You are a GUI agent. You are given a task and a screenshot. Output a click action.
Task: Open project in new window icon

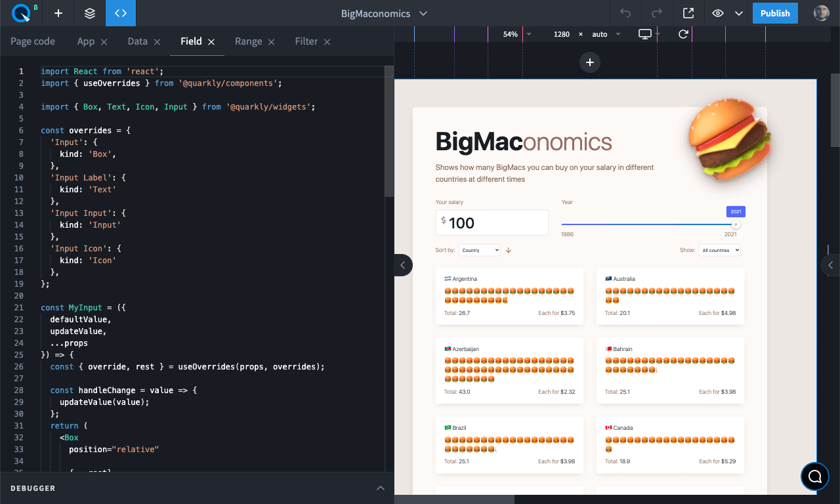click(x=688, y=13)
